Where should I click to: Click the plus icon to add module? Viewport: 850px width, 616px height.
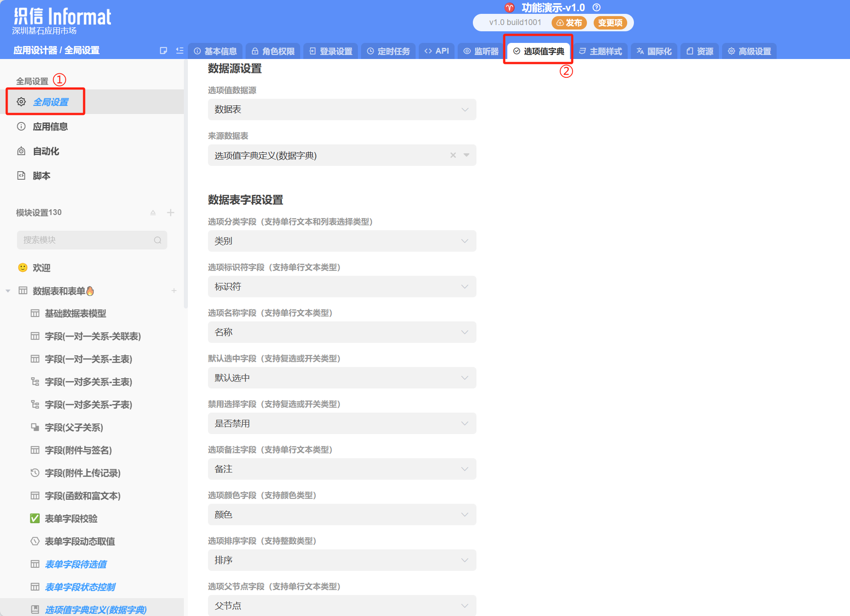[170, 213]
